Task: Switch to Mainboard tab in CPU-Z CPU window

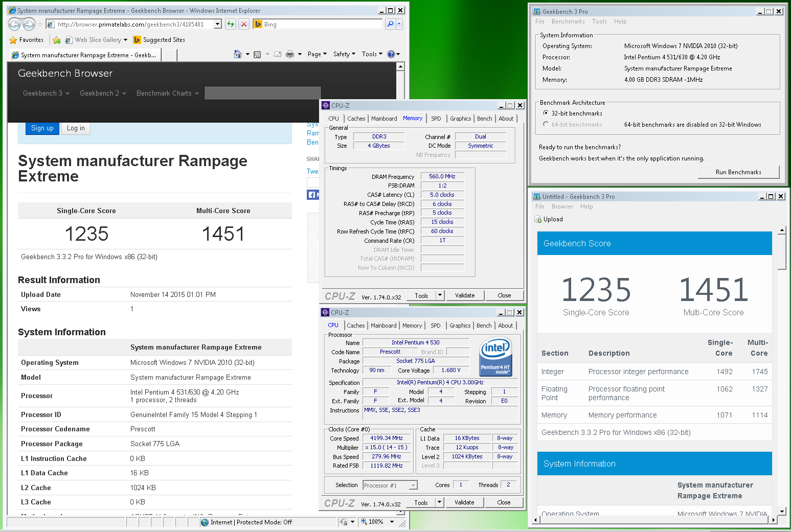Action: (x=383, y=326)
